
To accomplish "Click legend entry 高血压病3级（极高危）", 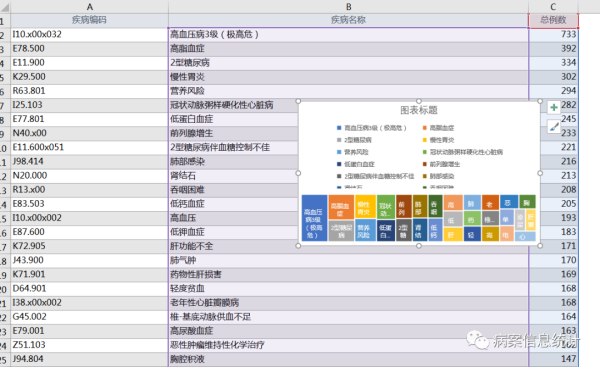I will (x=372, y=128).
